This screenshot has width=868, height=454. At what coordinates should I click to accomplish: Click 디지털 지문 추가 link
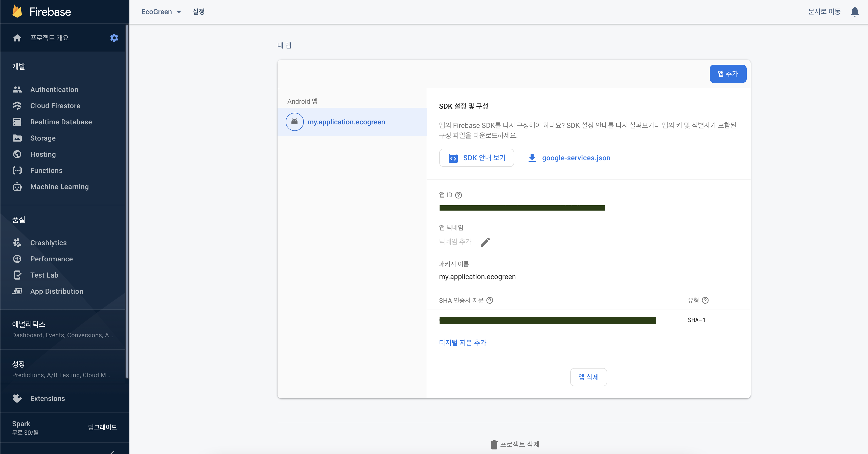pos(463,343)
